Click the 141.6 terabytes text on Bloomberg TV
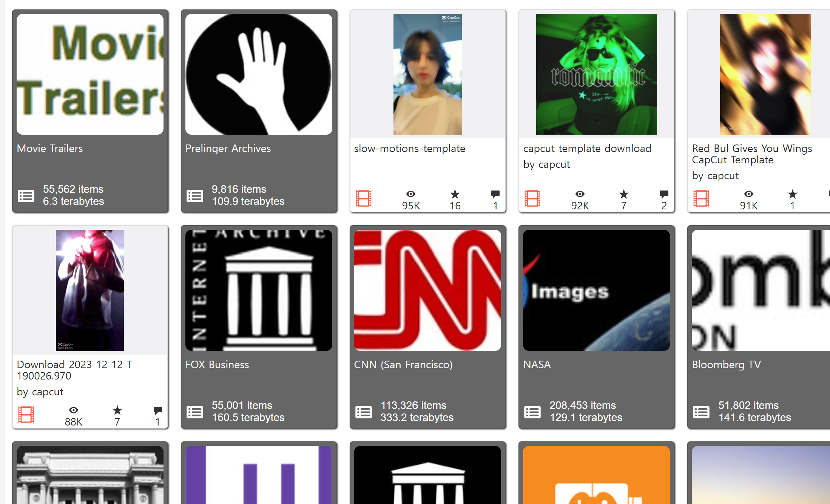 point(754,418)
